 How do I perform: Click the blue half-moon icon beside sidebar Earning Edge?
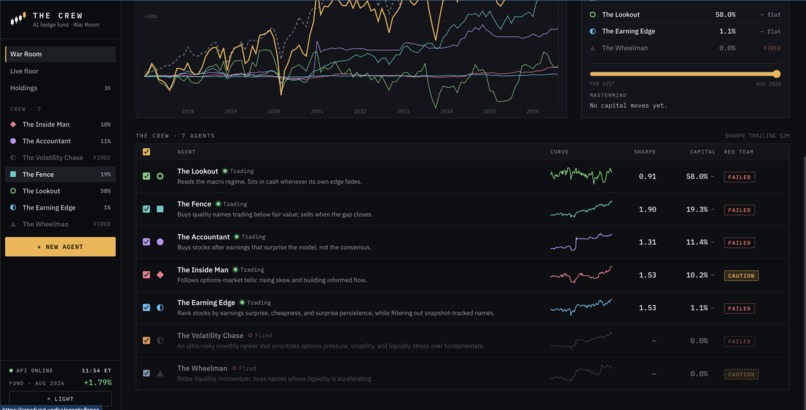click(x=13, y=208)
